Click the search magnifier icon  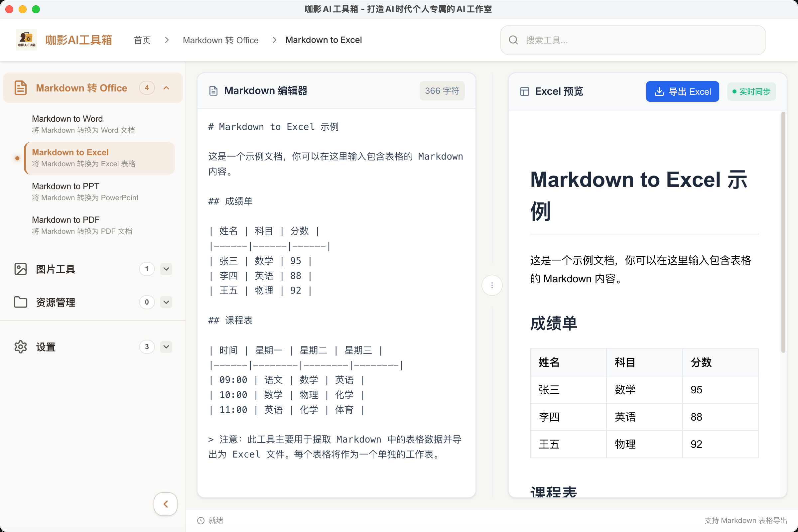click(x=513, y=40)
